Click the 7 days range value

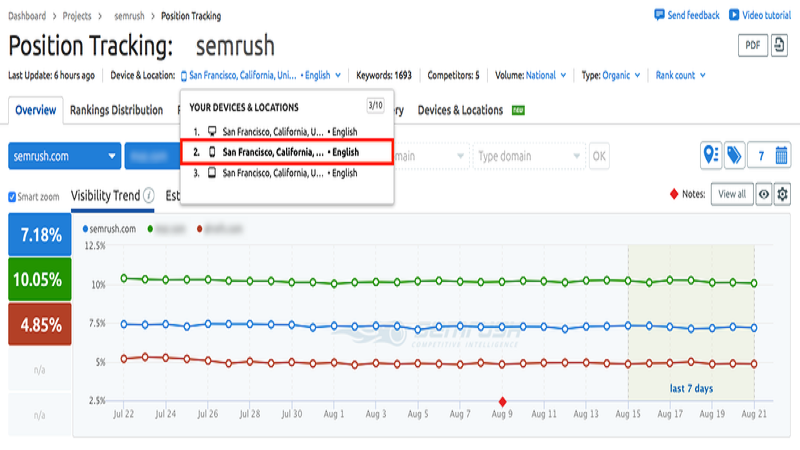[x=761, y=156]
